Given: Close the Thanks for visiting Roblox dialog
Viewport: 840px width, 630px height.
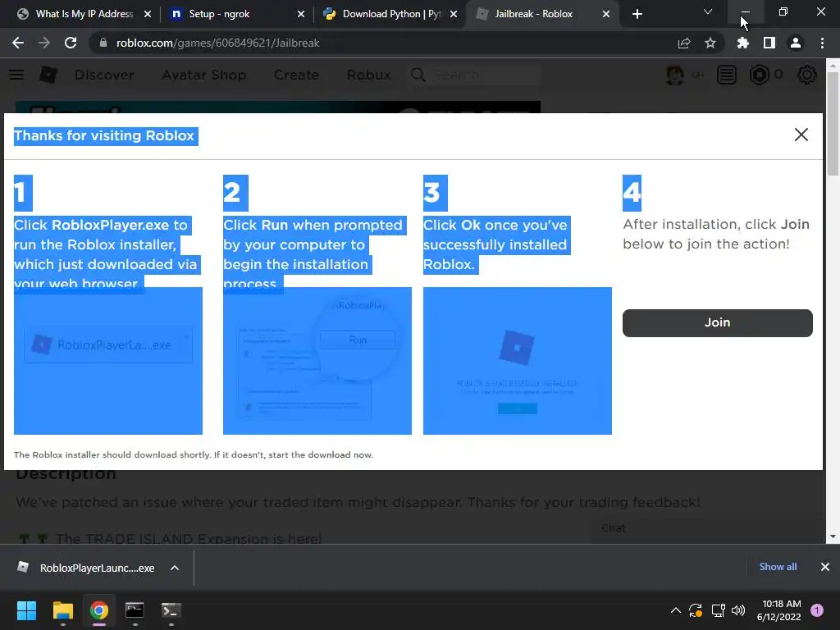Looking at the screenshot, I should click(x=801, y=135).
